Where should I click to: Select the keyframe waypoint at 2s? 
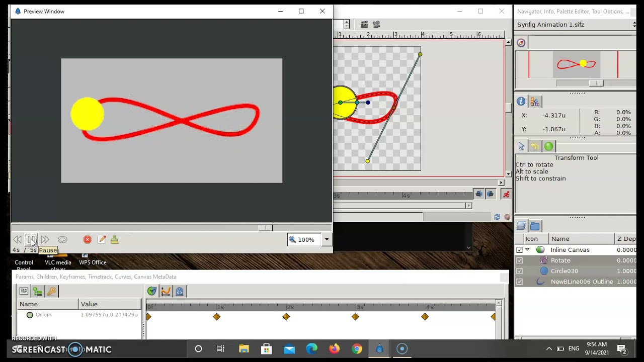coord(286,316)
